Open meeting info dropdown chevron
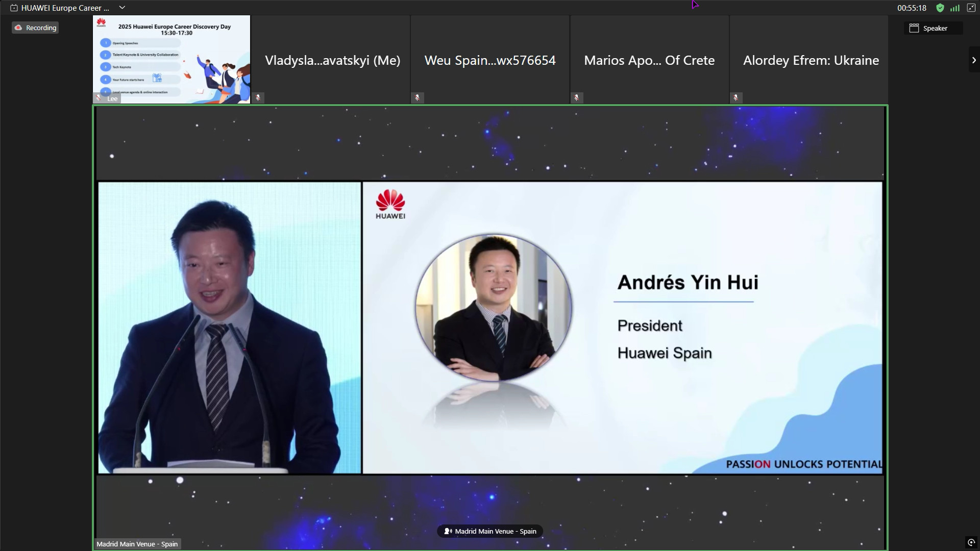Image resolution: width=980 pixels, height=551 pixels. tap(122, 8)
